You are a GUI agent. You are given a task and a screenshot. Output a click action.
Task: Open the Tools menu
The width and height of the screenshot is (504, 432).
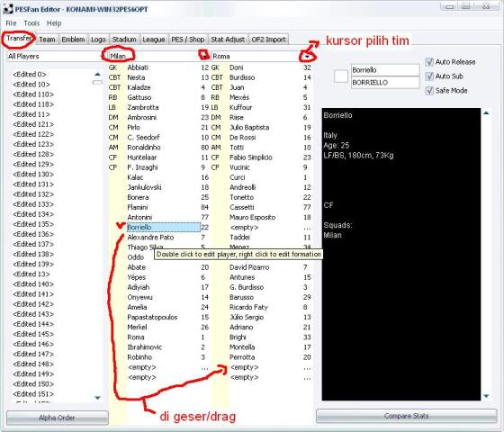[x=31, y=23]
